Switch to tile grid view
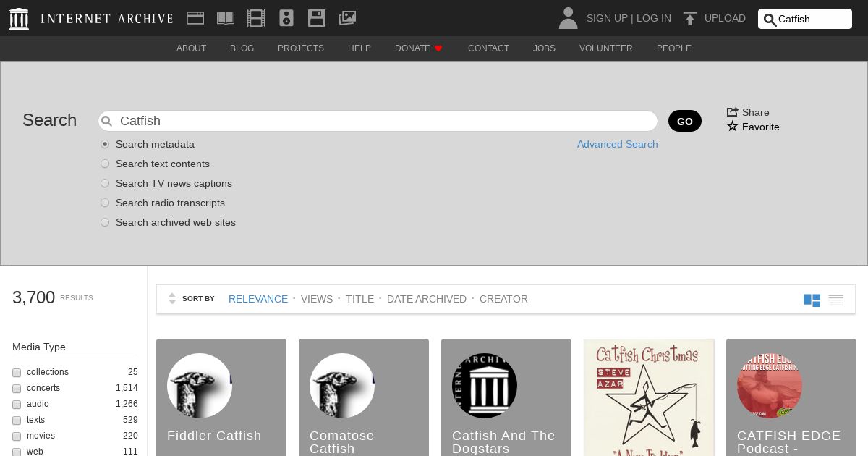868x456 pixels. [x=812, y=300]
